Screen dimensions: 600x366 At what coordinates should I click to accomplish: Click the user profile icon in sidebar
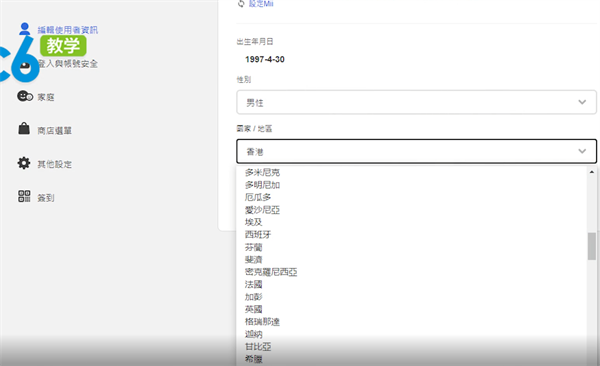click(x=24, y=28)
